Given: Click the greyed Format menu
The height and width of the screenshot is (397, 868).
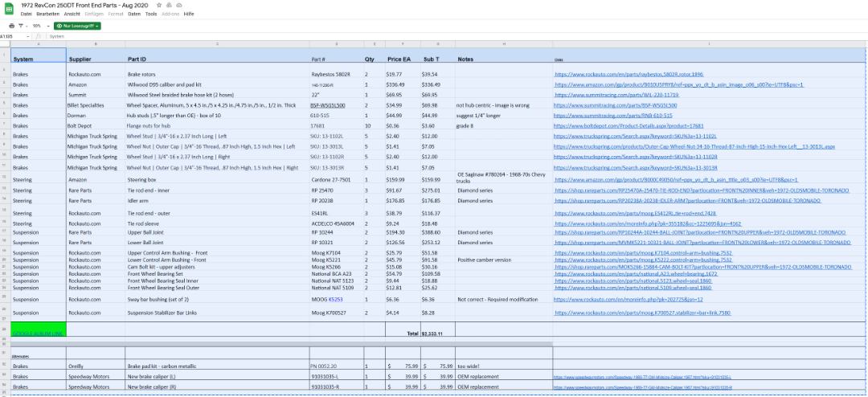Looking at the screenshot, I should [x=116, y=14].
